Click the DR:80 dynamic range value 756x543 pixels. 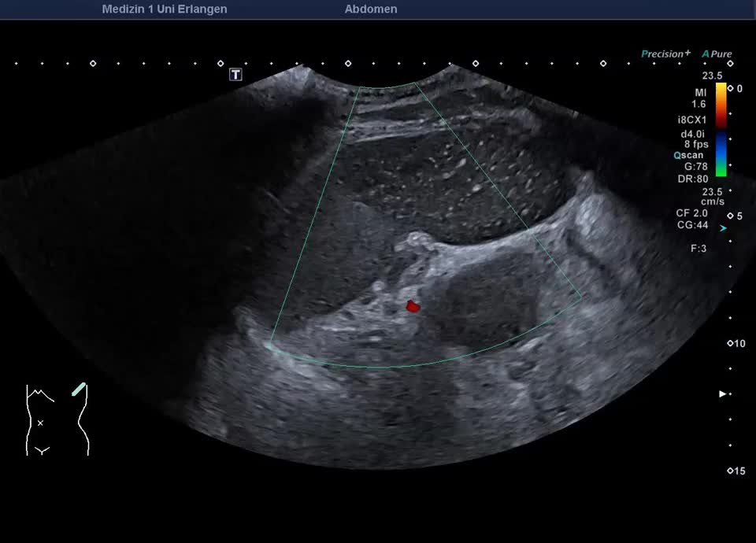(694, 179)
